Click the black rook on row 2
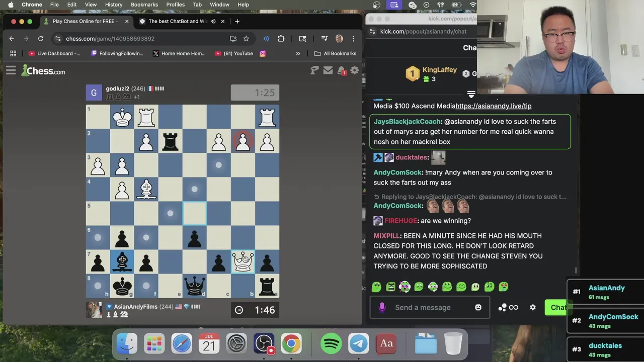This screenshot has width=644, height=362. [x=171, y=141]
